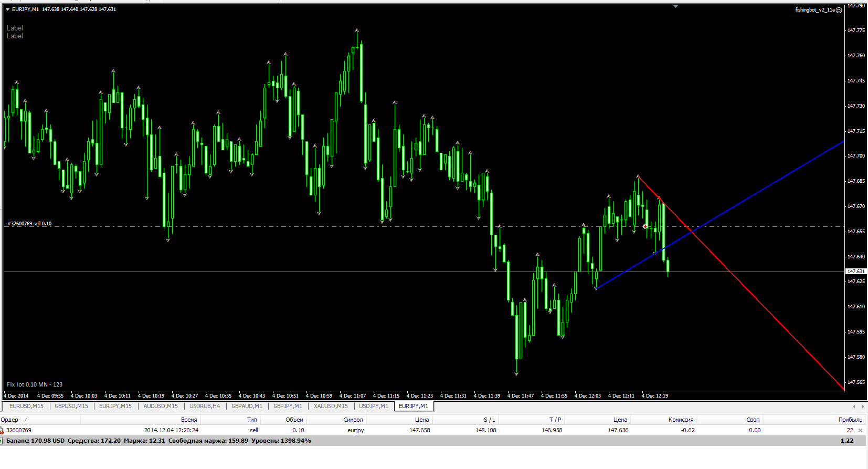The height and width of the screenshot is (469, 868).
Task: Open the EURJPY,M1 chart title dropdown arrow
Action: point(8,9)
